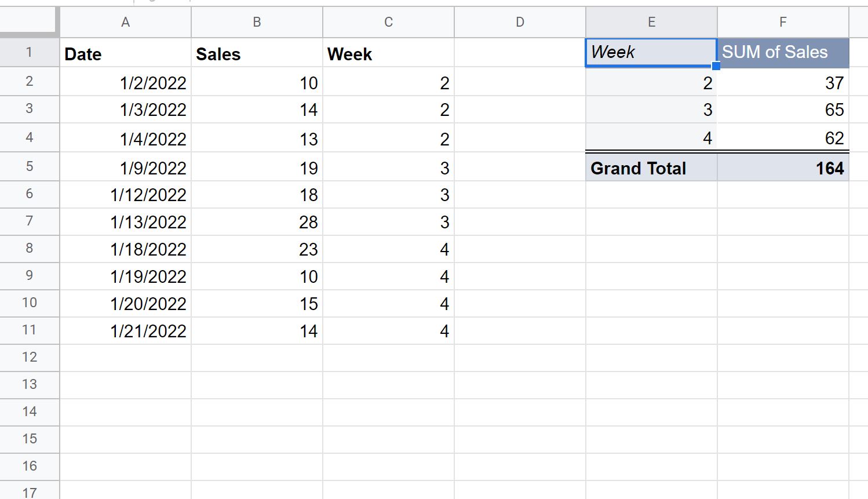This screenshot has height=499, width=868.
Task: Click sales value 23 in row 8
Action: click(x=257, y=249)
